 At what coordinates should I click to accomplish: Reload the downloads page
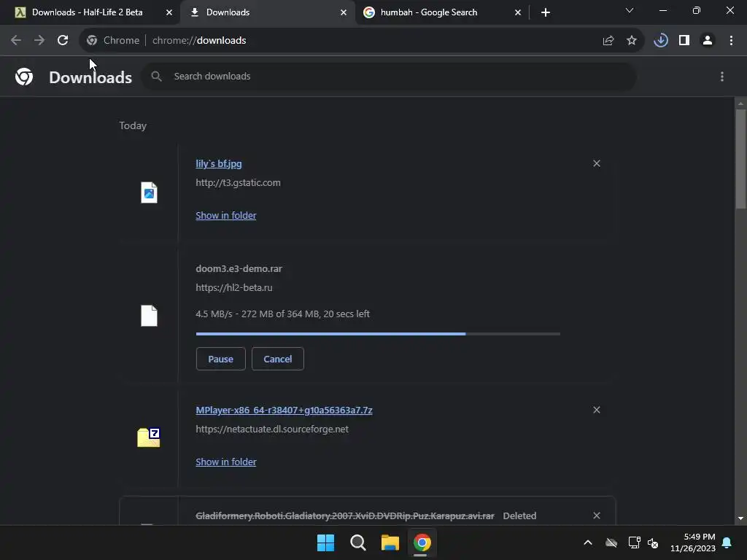(63, 41)
